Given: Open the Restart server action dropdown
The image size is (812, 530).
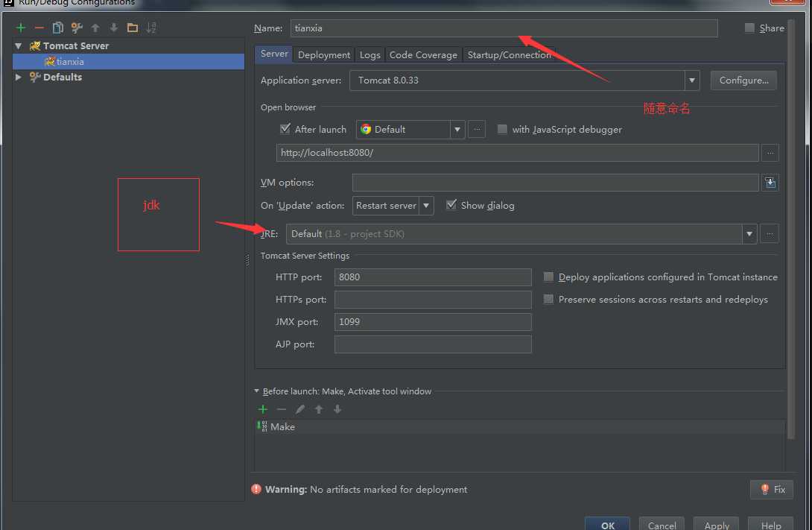Looking at the screenshot, I should coord(425,205).
